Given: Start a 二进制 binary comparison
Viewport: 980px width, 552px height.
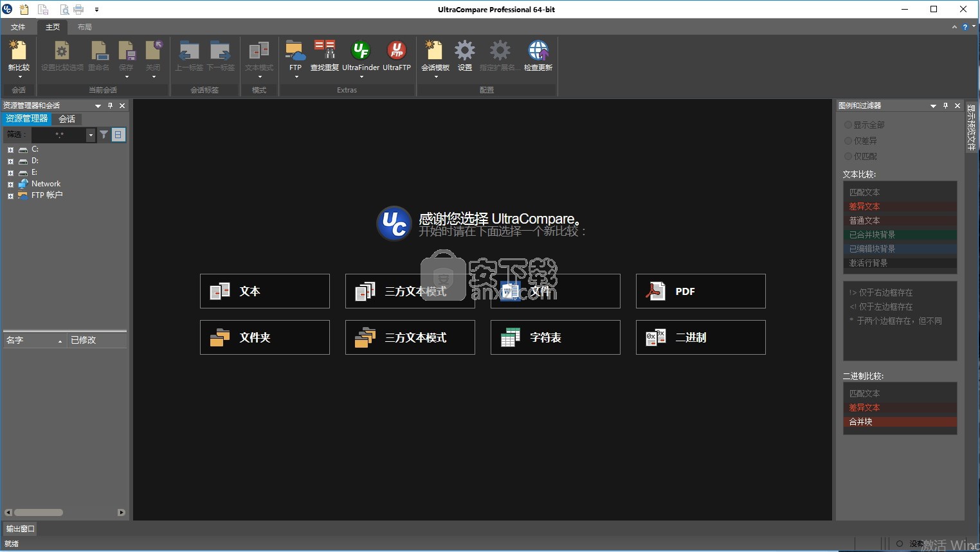Looking at the screenshot, I should [x=701, y=337].
